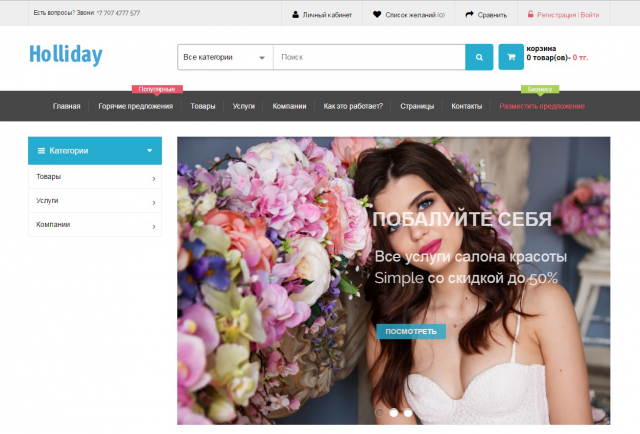Expand the Товары category chevron

tap(154, 178)
